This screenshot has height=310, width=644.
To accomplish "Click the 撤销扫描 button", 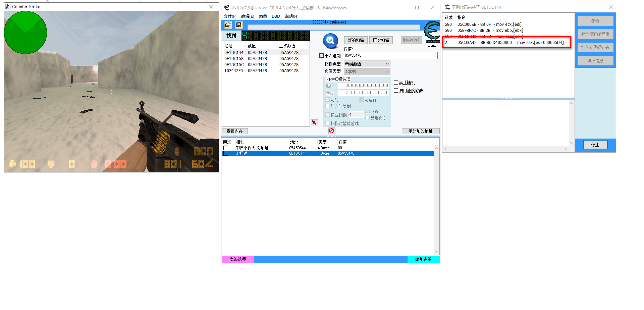I will click(x=411, y=40).
